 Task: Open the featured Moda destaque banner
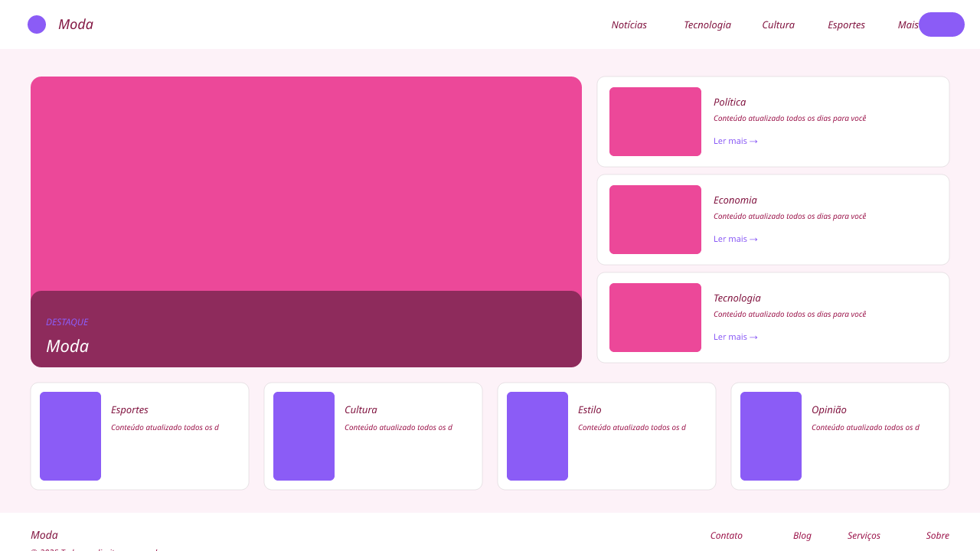pyautogui.click(x=306, y=222)
